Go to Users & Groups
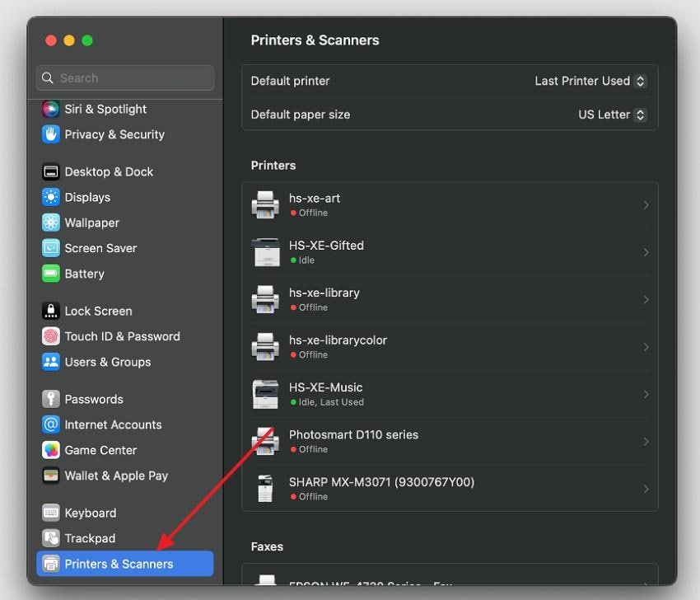Image resolution: width=700 pixels, height=600 pixels. pos(125,362)
